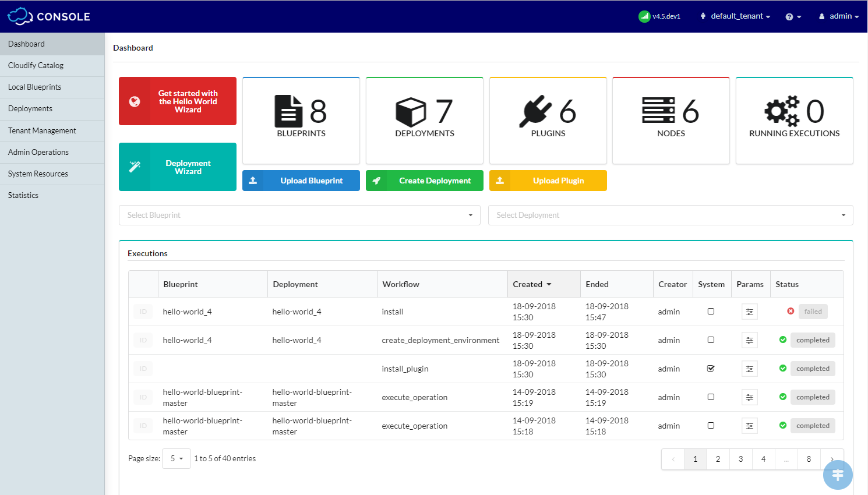This screenshot has height=495, width=868.
Task: Launch the Deployment Wizard
Action: [x=178, y=167]
